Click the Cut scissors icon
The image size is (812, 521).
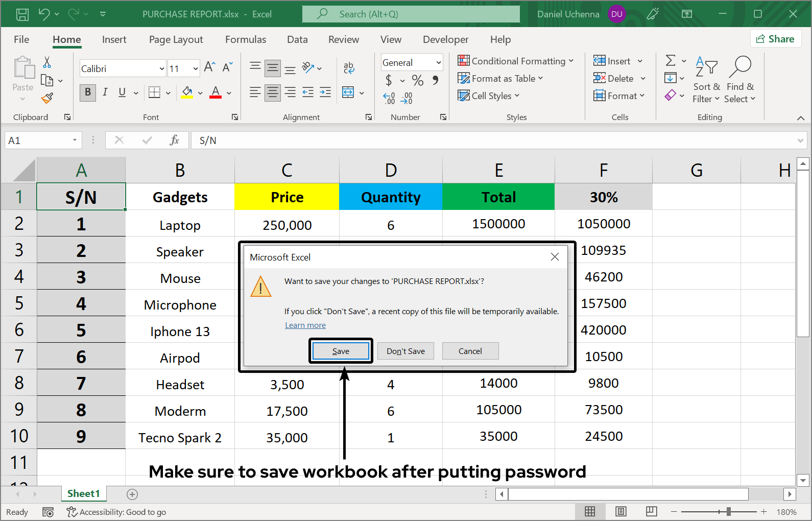(47, 62)
